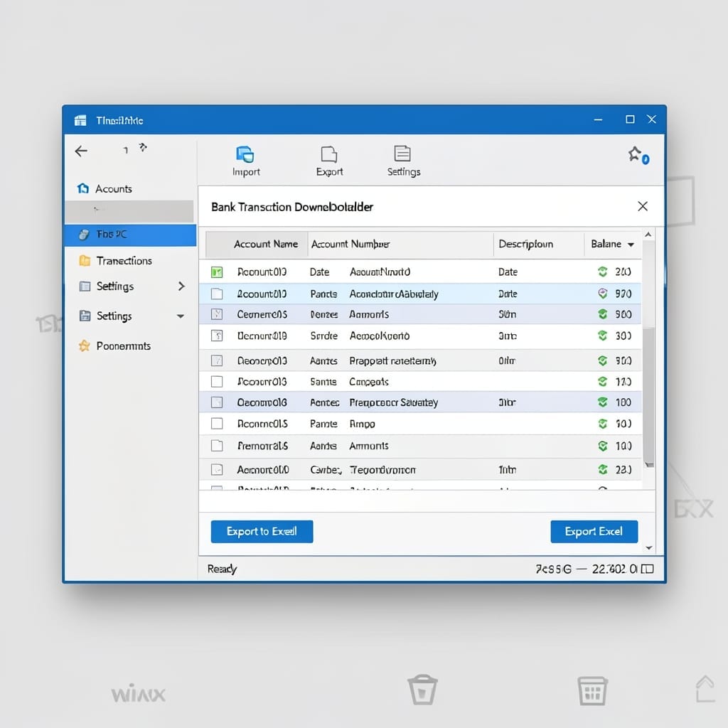Close the Bank Transaction dialog

pos(643,206)
